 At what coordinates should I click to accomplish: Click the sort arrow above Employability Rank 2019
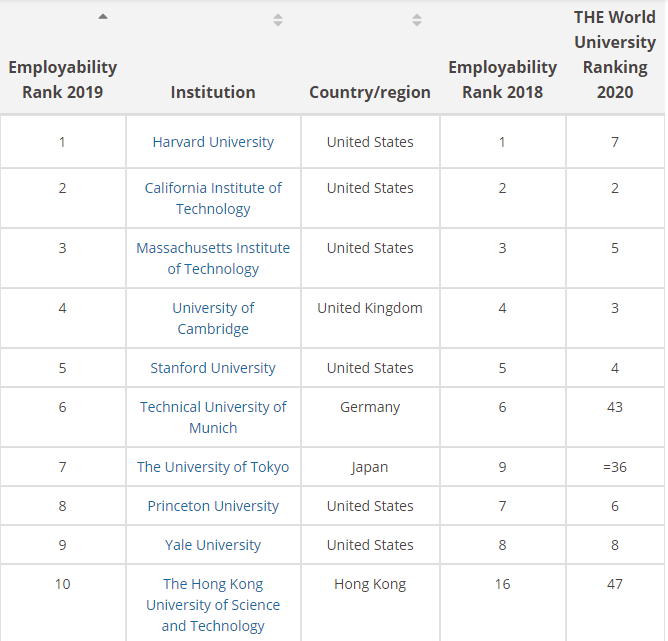click(x=103, y=17)
